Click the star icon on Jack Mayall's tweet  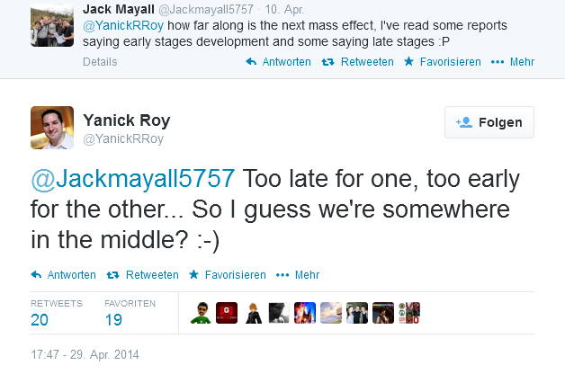(408, 62)
